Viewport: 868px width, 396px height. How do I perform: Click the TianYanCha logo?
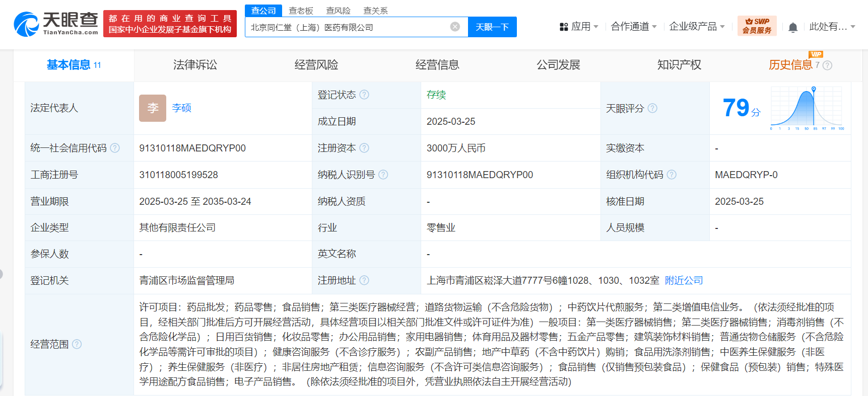(56, 24)
